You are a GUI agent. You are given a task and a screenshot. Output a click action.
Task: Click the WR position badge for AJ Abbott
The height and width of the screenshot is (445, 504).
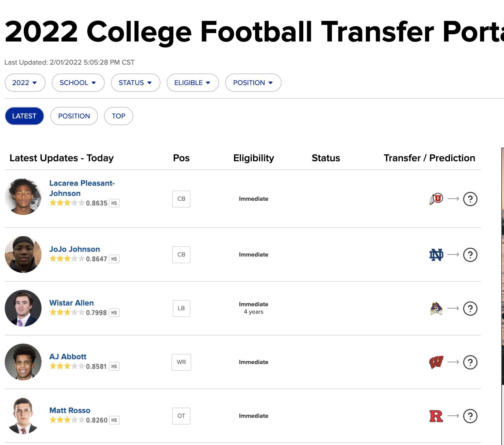(181, 362)
